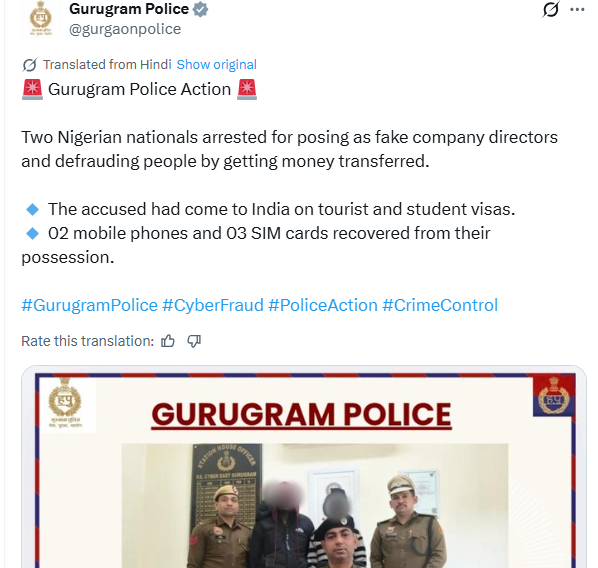
Task: Click the GURUGRAM POLICE banner heading in image
Action: 301,415
